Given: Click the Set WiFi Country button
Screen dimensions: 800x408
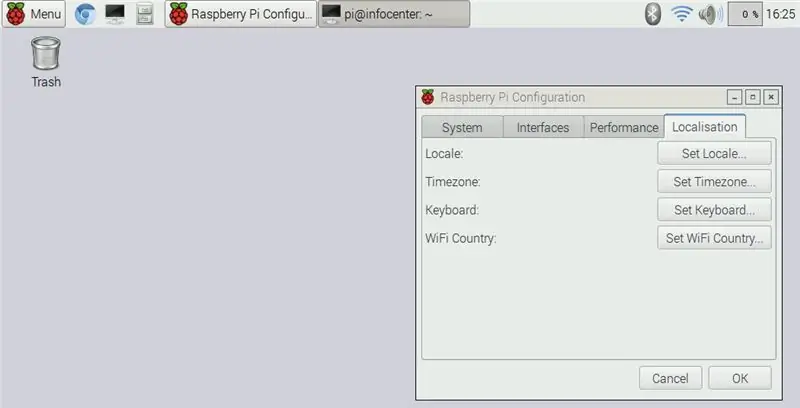Looking at the screenshot, I should (714, 238).
